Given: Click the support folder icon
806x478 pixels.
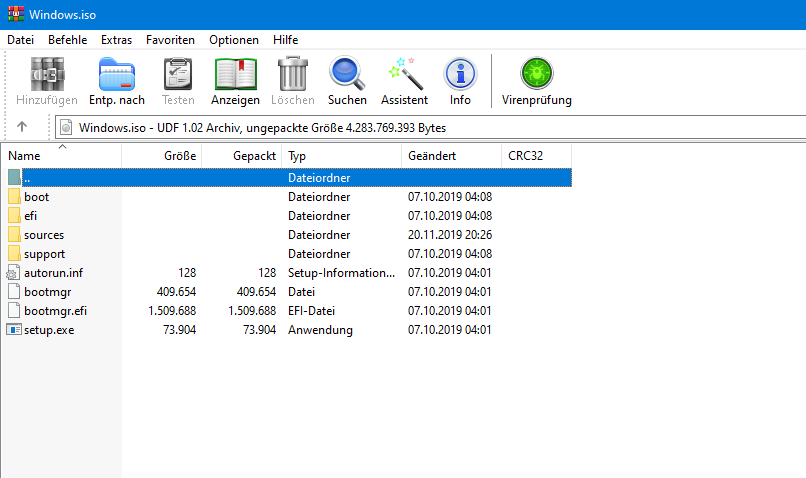Looking at the screenshot, I should pyautogui.click(x=14, y=253).
